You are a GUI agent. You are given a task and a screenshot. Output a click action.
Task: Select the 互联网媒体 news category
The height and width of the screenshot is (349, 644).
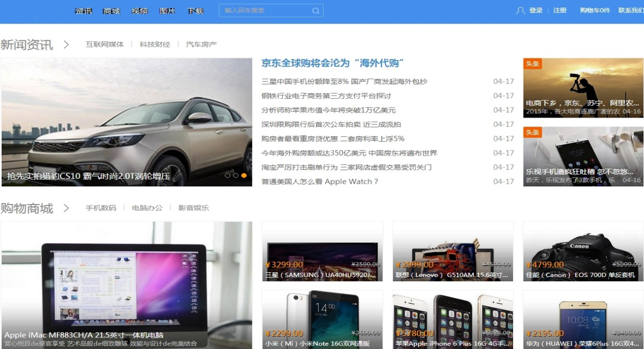pyautogui.click(x=105, y=45)
